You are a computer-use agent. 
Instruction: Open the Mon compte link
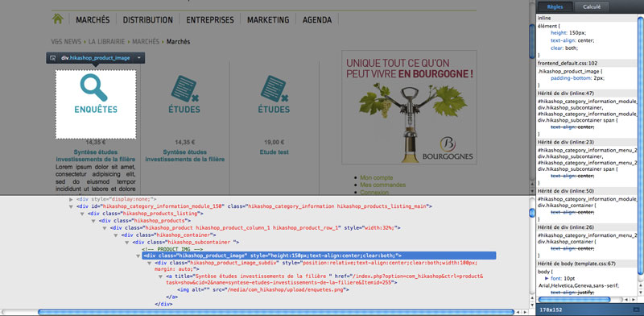coord(377,177)
